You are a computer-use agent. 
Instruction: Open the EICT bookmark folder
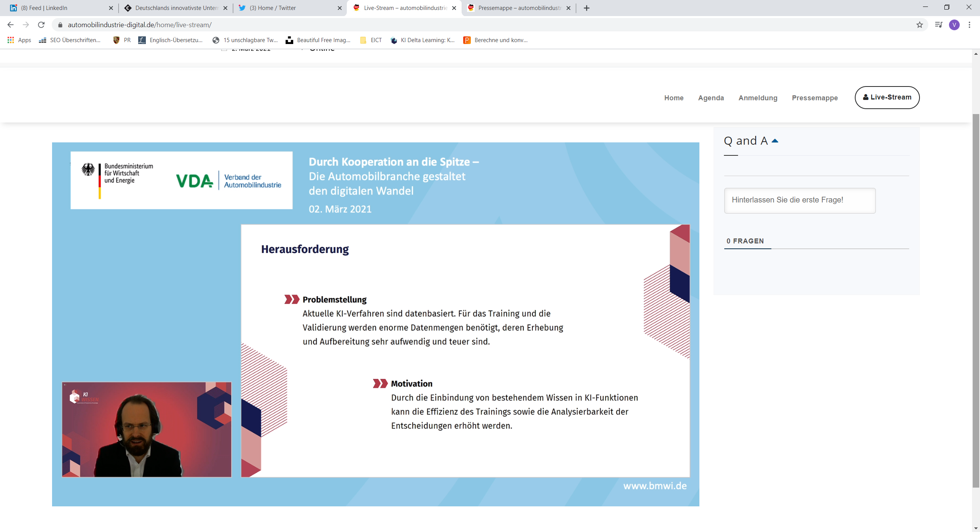(371, 40)
